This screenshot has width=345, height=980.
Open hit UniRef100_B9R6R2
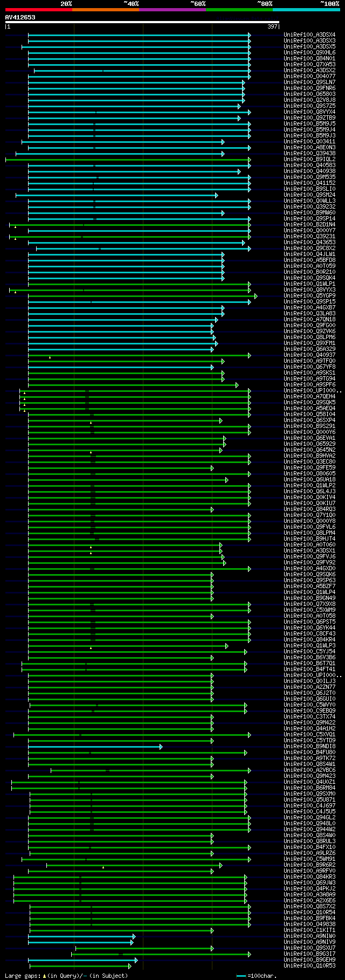coord(309,865)
